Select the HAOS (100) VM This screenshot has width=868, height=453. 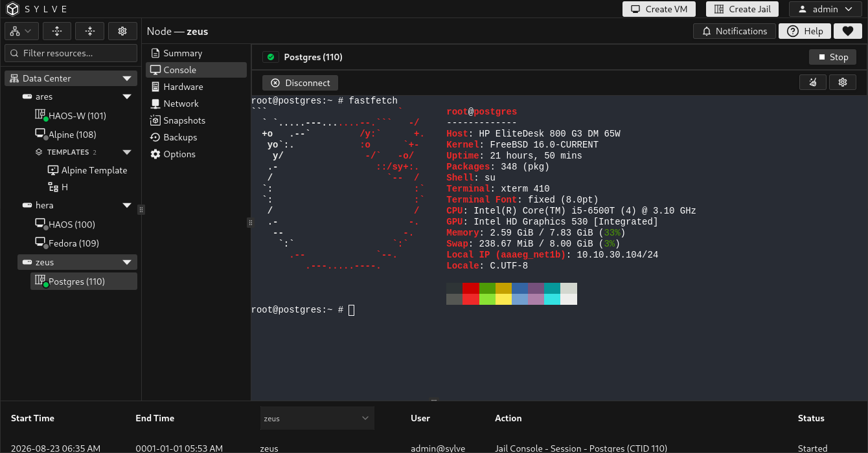[84, 225]
